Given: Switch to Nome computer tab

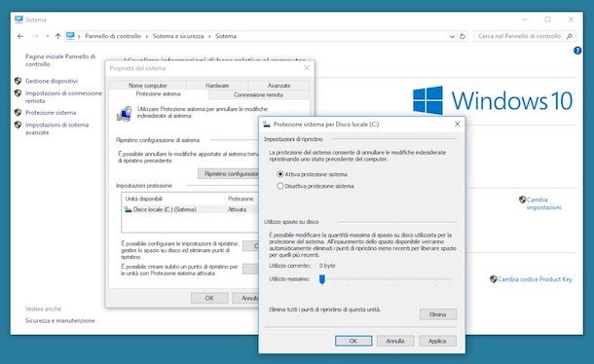Looking at the screenshot, I should tap(148, 86).
